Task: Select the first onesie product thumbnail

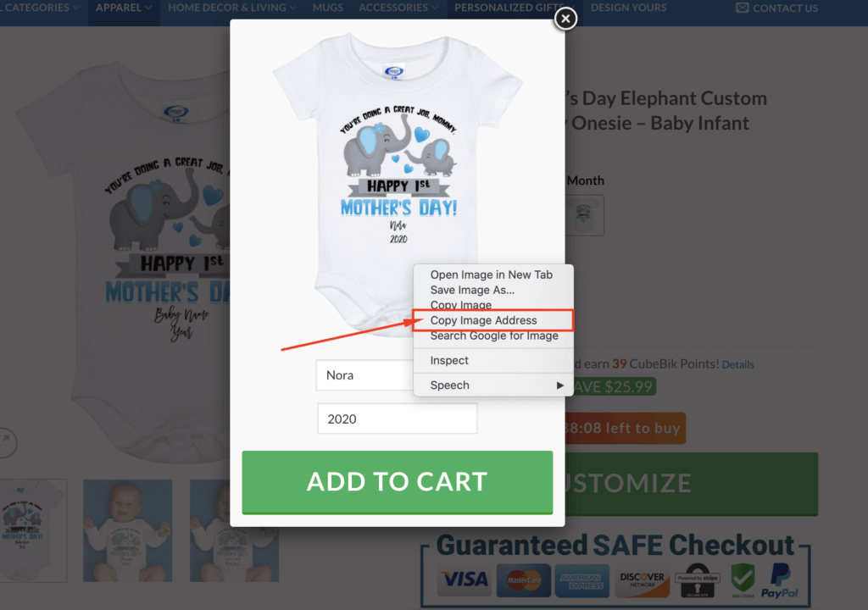Action: coord(33,530)
